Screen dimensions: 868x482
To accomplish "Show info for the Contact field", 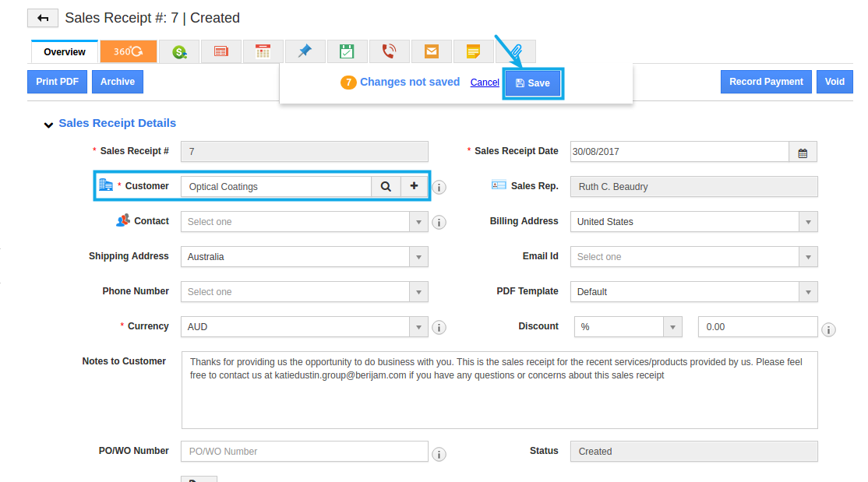I will (x=439, y=223).
